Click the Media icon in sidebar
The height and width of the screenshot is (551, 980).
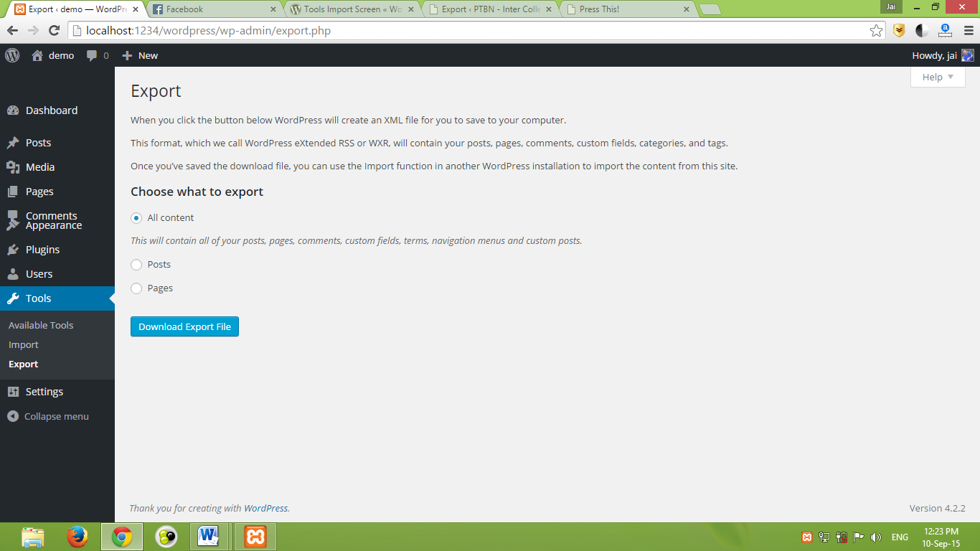point(13,167)
